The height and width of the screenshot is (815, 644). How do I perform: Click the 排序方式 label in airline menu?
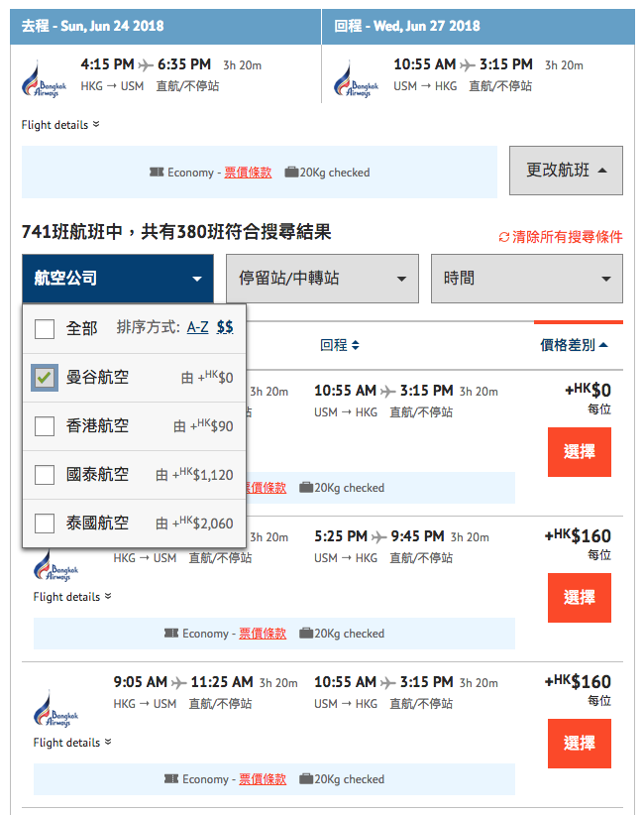pos(148,327)
